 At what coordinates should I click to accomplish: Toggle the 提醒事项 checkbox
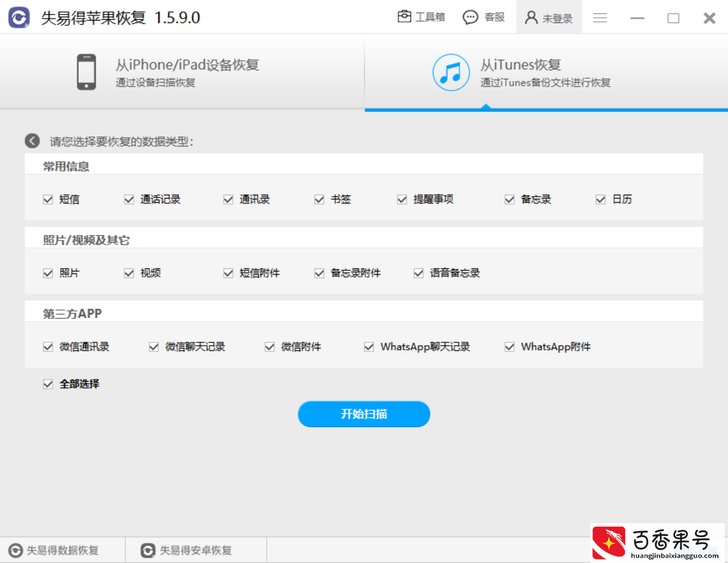(x=402, y=199)
